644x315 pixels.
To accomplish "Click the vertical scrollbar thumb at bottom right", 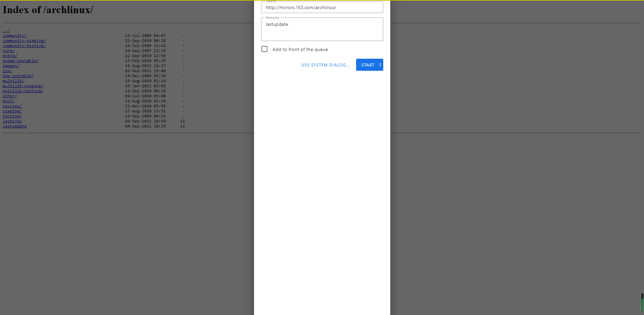I will tap(642, 302).
